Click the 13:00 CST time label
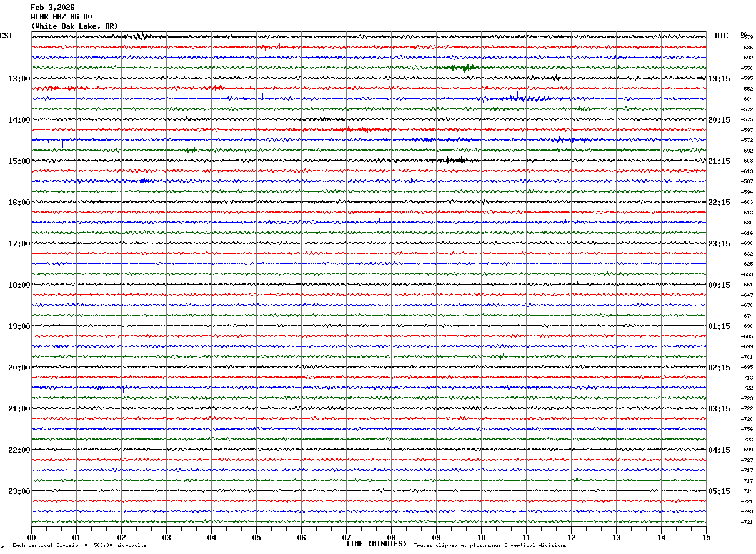Image resolution: width=756 pixels, height=554 pixels. pos(19,79)
